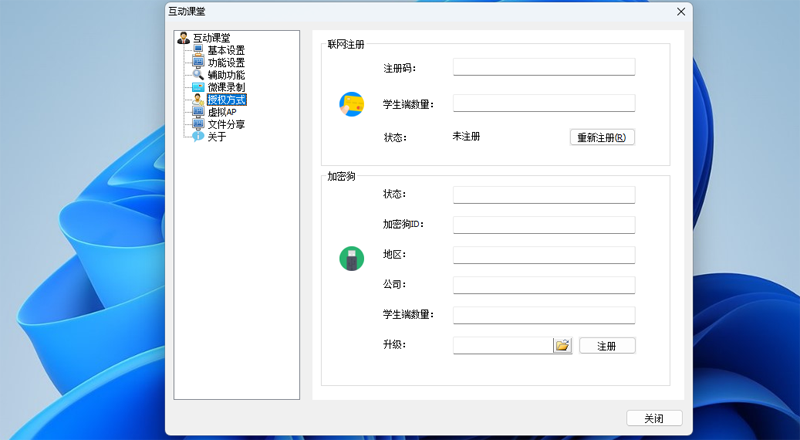Focus the 学生端数量 field under 联网注册
Viewport: 800px width, 440px height.
point(544,103)
